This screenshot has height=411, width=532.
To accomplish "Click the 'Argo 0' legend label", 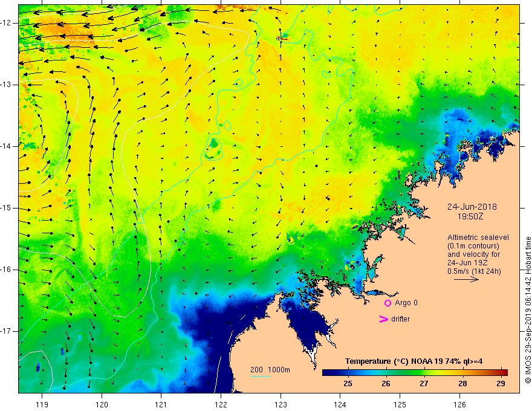I will click(x=406, y=303).
